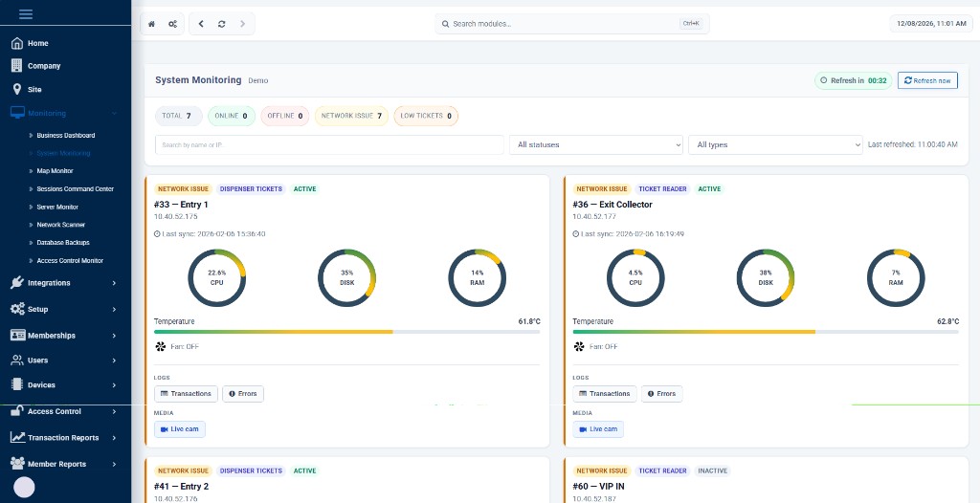Click the toolbar home icon
Image resolution: width=980 pixels, height=503 pixels.
tap(151, 24)
